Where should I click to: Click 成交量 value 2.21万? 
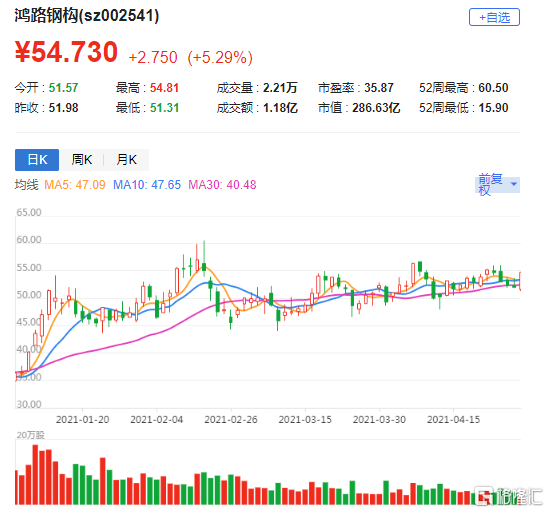[280, 88]
